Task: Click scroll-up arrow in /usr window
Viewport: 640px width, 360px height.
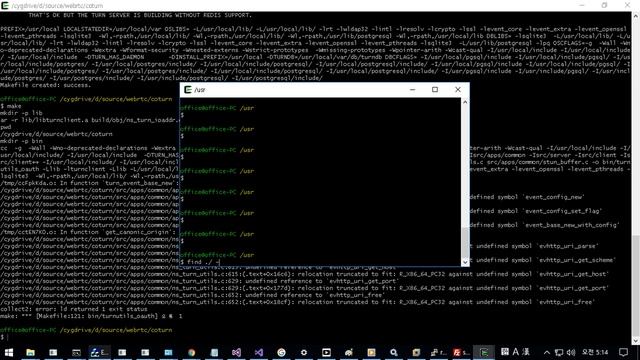Action: [465, 102]
